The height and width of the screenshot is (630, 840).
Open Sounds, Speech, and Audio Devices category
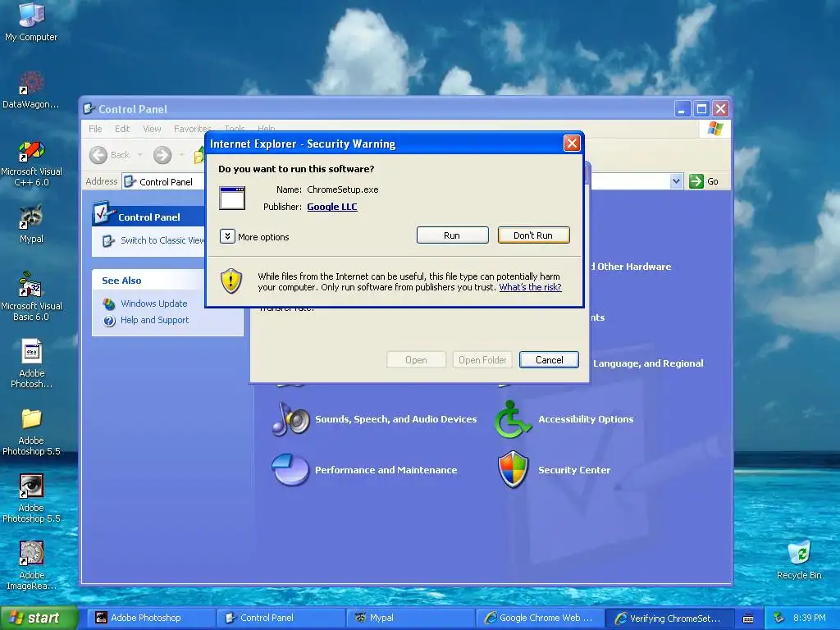point(396,419)
